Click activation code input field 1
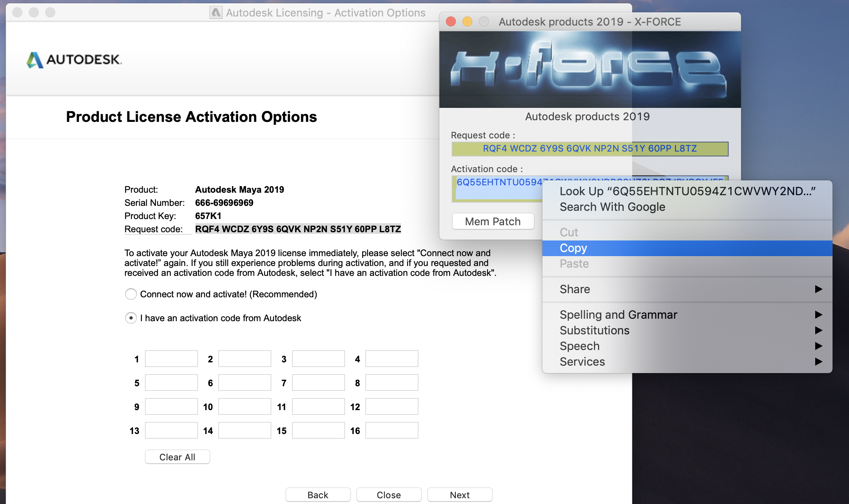This screenshot has width=849, height=504. point(171,358)
